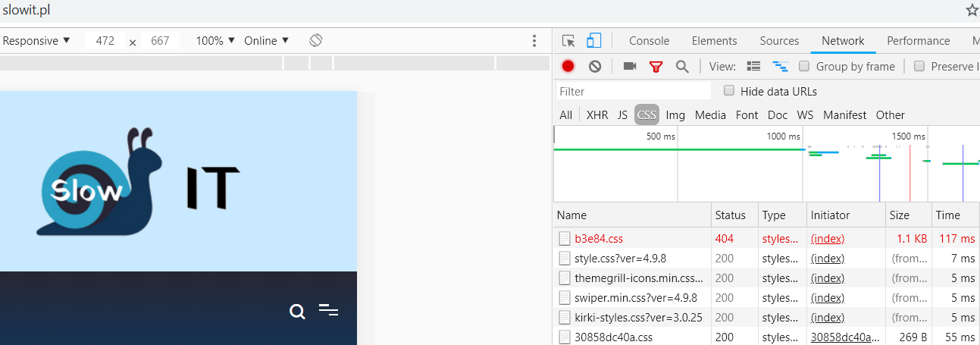The width and height of the screenshot is (980, 345).
Task: Click the Filter text field
Action: [634, 91]
